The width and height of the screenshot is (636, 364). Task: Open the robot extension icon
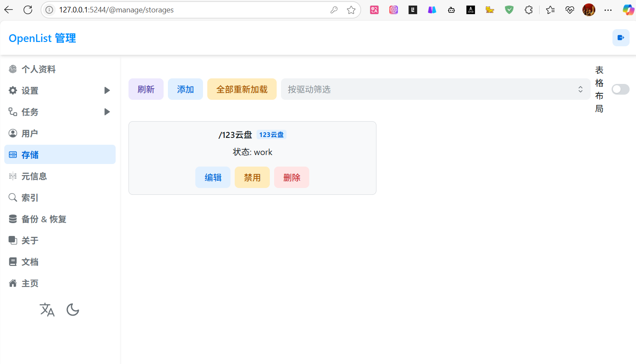451,10
